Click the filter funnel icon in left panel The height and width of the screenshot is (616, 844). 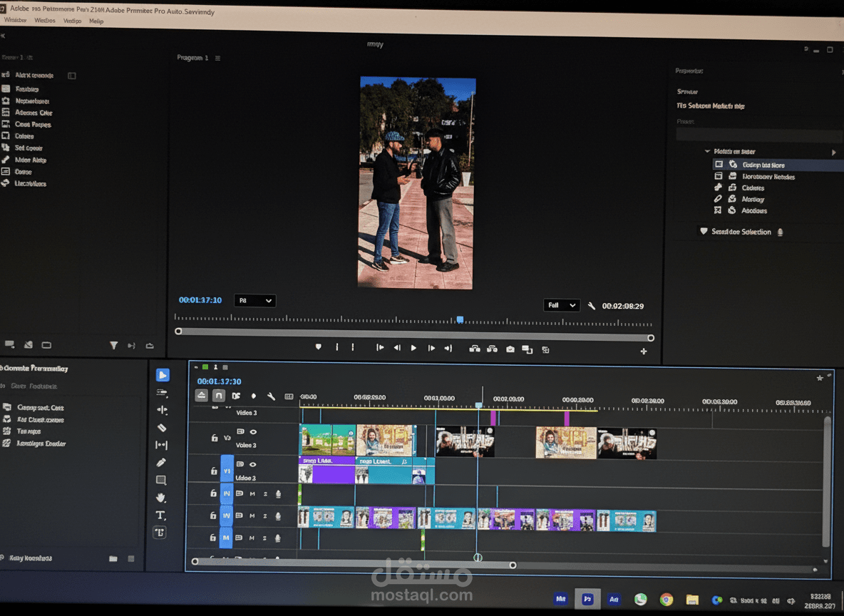click(x=113, y=345)
